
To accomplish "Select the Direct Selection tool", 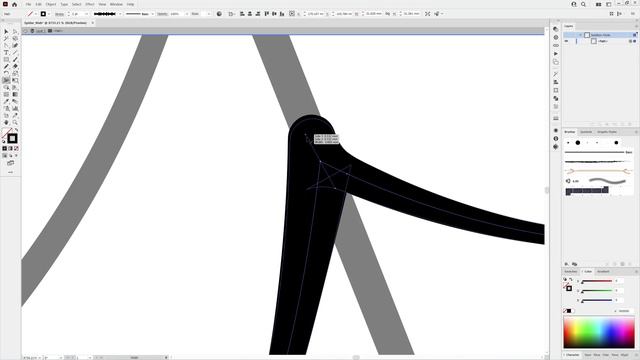I will [x=15, y=31].
